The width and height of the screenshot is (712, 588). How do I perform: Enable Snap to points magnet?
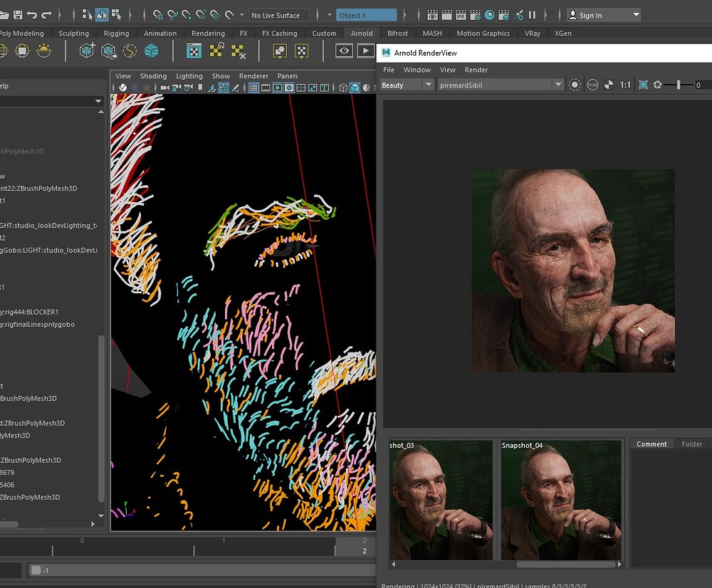point(186,15)
